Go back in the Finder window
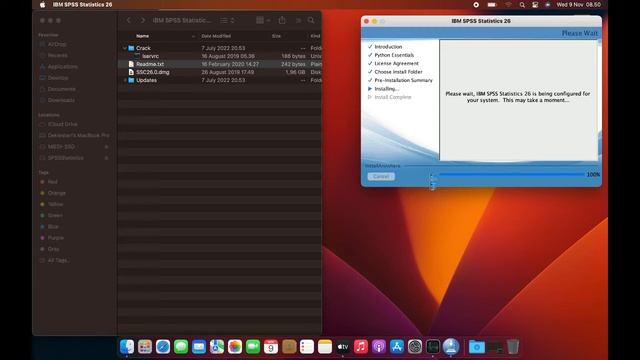Viewport: 640px width, 360px height. (129, 20)
